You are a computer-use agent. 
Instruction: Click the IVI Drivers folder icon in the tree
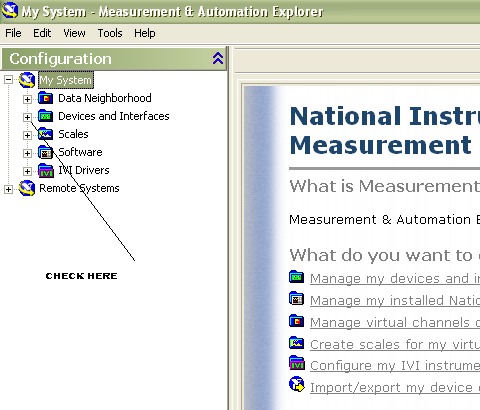[x=46, y=170]
